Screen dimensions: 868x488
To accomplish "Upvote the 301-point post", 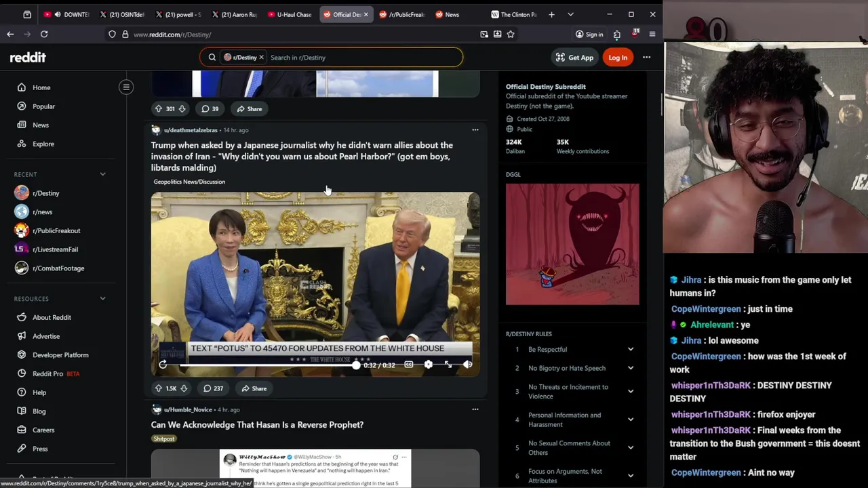I will click(x=158, y=108).
